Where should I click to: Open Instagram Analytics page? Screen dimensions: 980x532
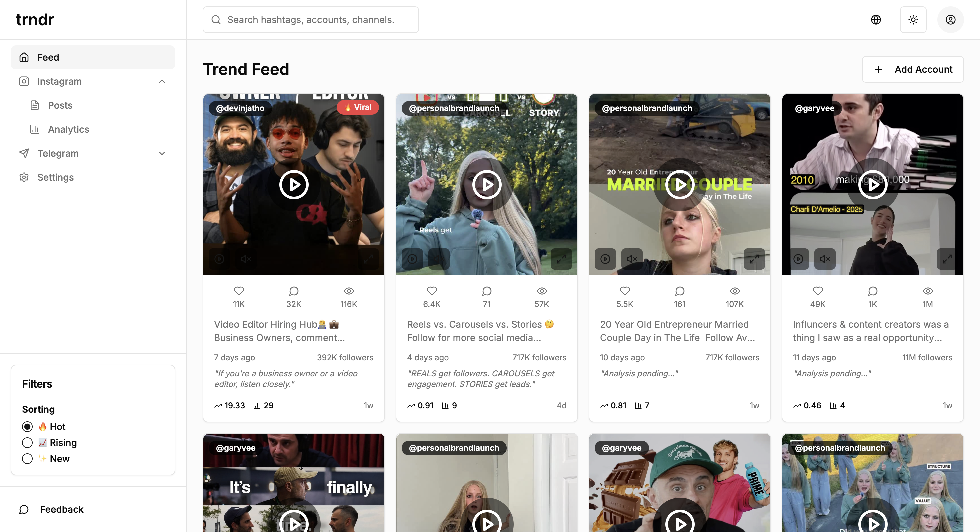68,129
